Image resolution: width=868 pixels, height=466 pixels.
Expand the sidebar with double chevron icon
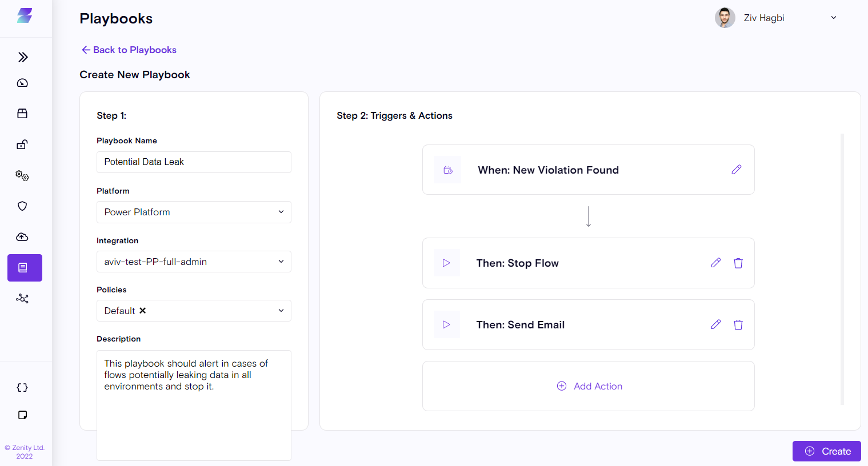coord(23,57)
